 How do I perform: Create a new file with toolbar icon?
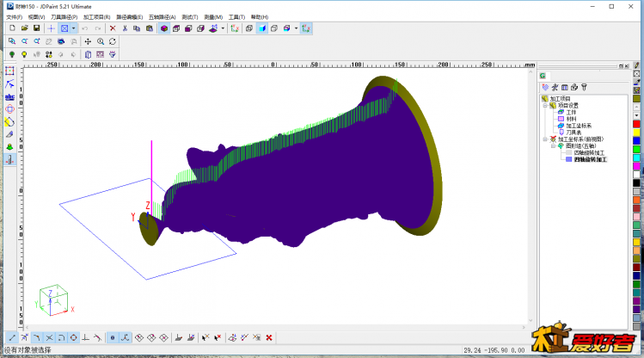[12, 28]
